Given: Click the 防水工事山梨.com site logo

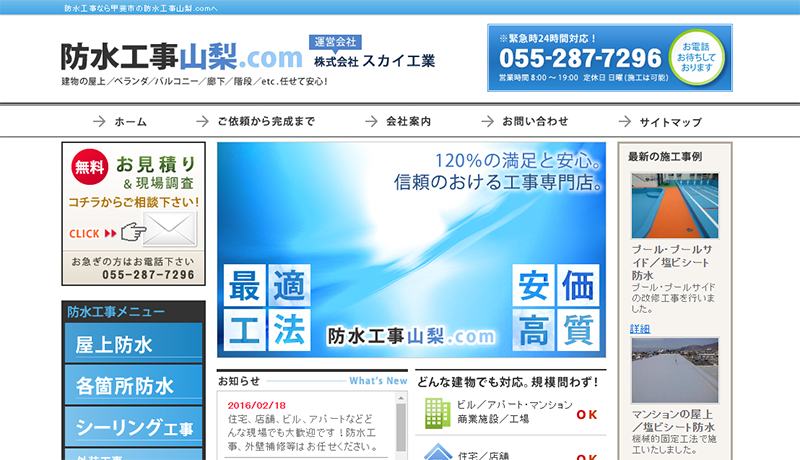Looking at the screenshot, I should tap(182, 57).
